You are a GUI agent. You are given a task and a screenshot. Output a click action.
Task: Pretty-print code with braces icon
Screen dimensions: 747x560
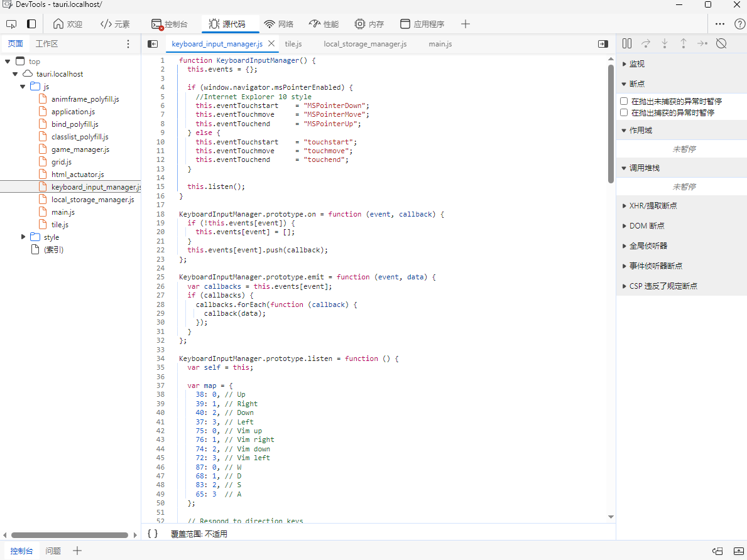coord(153,534)
